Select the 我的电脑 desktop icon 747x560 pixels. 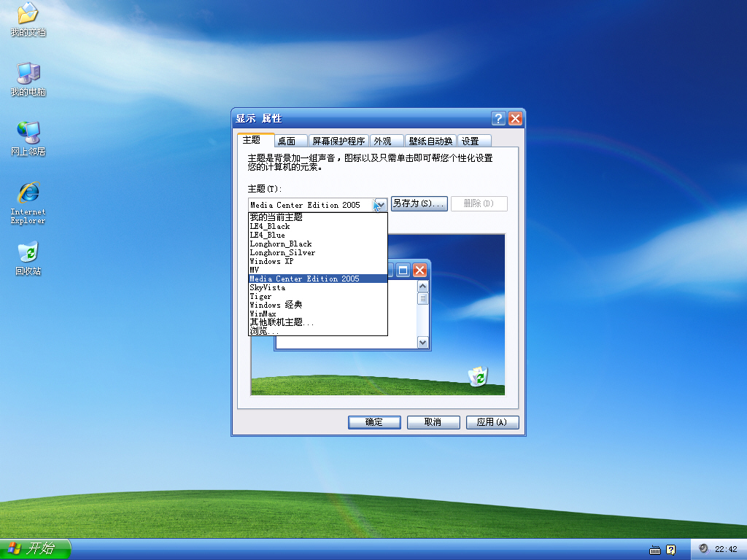[28, 79]
